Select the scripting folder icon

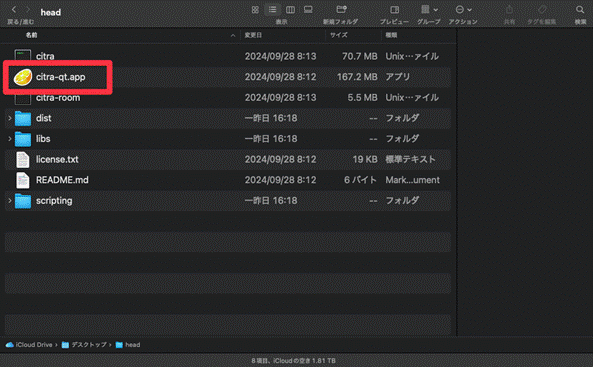[x=23, y=201]
